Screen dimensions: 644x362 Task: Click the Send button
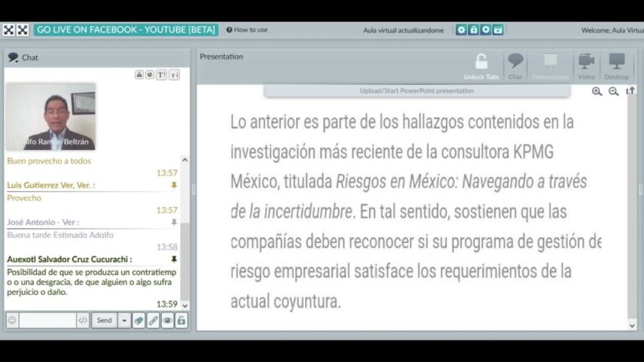[x=104, y=320]
